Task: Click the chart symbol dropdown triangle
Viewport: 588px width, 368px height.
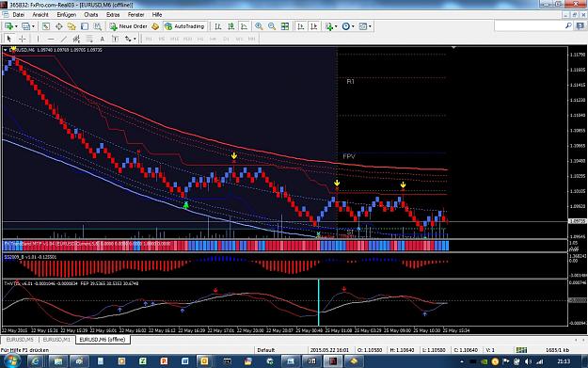Action: point(6,50)
